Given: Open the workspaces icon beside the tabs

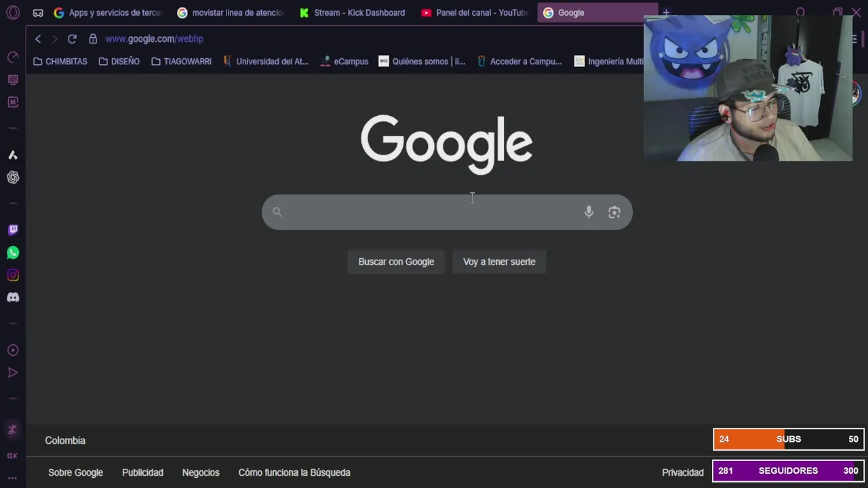Looking at the screenshot, I should tap(38, 13).
